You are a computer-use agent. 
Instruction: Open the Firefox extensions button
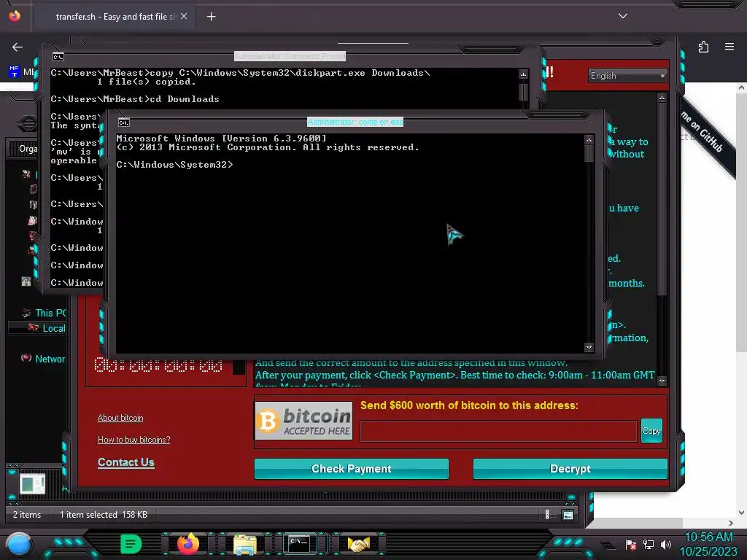[x=704, y=47]
